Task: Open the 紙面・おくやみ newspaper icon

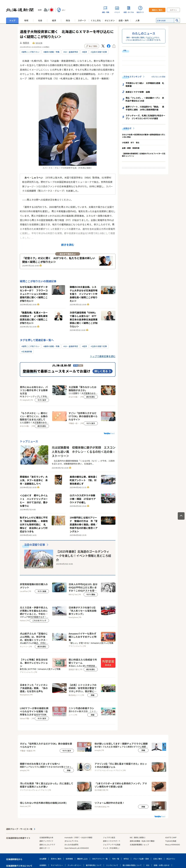Action: 128,8
